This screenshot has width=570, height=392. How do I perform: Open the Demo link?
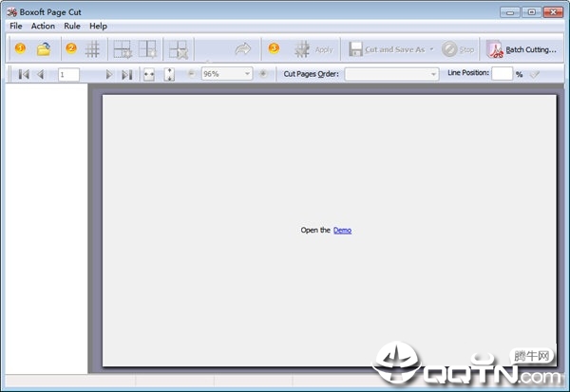[342, 231]
